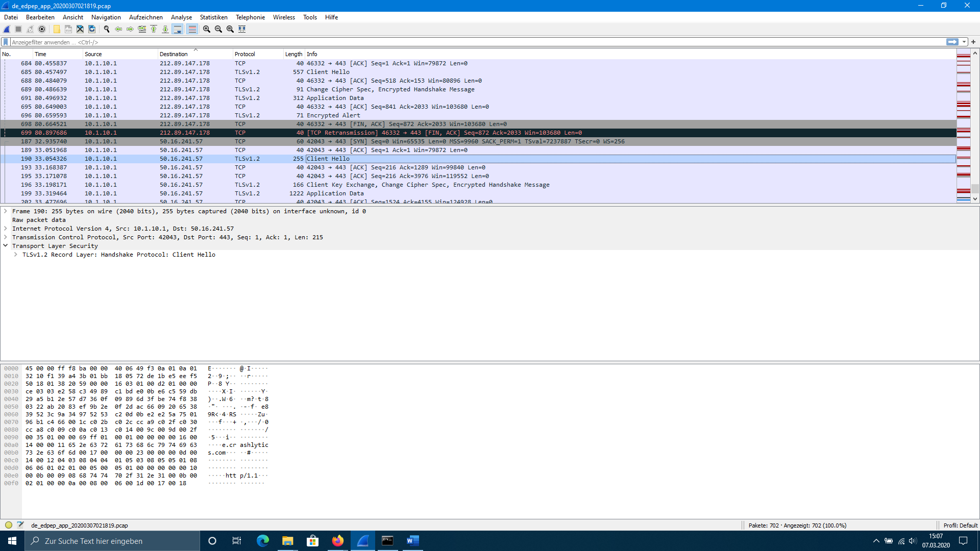980x551 pixels.
Task: Click the Profil: Default status label
Action: (x=960, y=525)
